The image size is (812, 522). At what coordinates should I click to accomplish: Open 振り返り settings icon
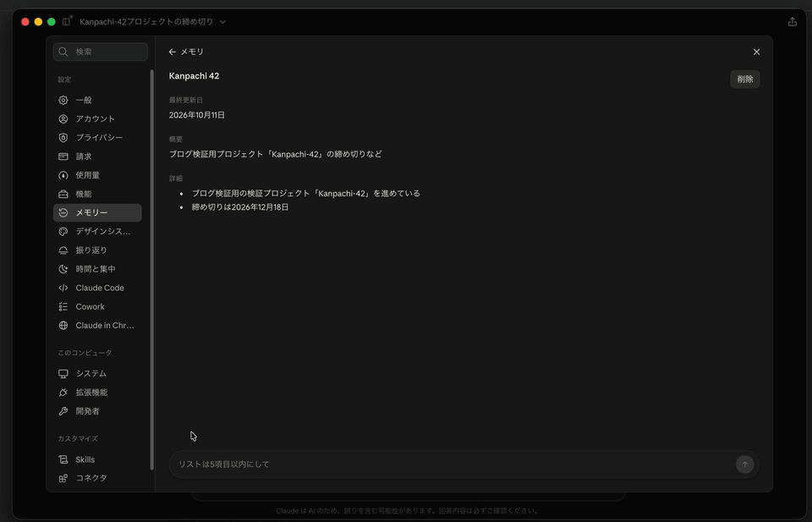click(x=63, y=250)
